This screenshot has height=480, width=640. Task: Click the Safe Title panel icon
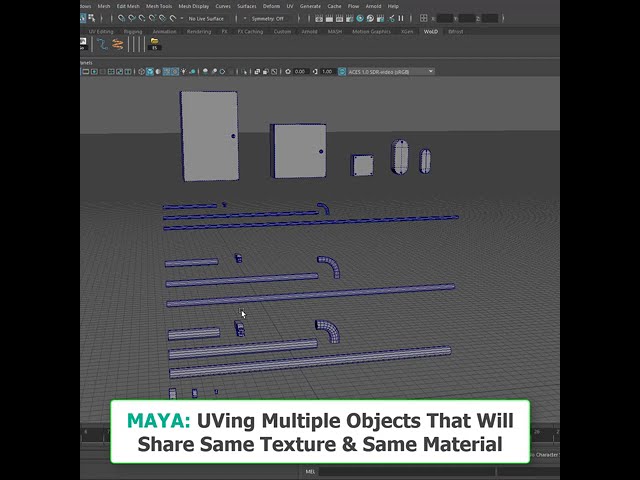coord(128,71)
